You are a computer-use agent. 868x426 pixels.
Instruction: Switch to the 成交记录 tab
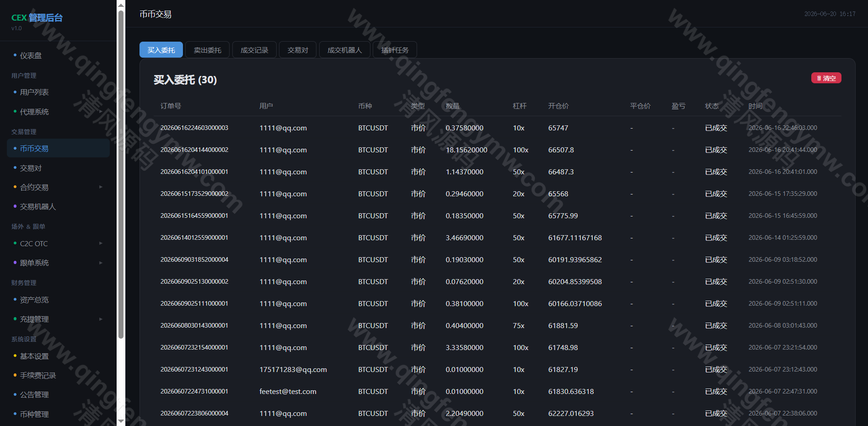pos(254,50)
